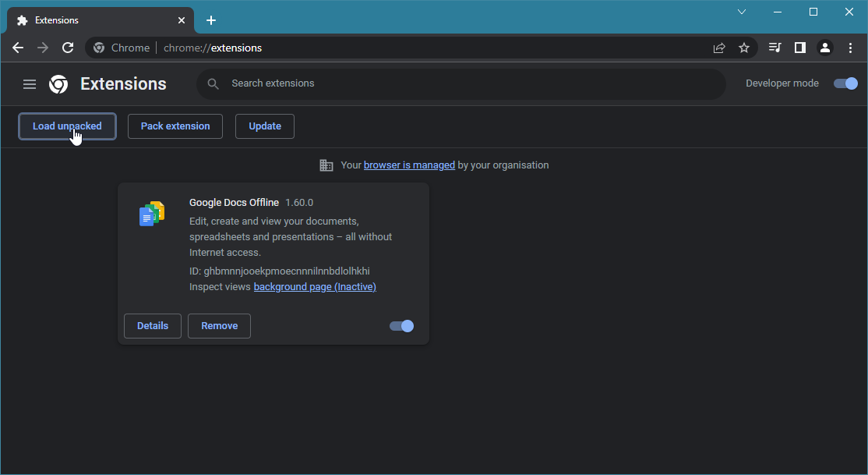868x475 pixels.
Task: Click the Chrome site info icon
Action: coord(98,48)
